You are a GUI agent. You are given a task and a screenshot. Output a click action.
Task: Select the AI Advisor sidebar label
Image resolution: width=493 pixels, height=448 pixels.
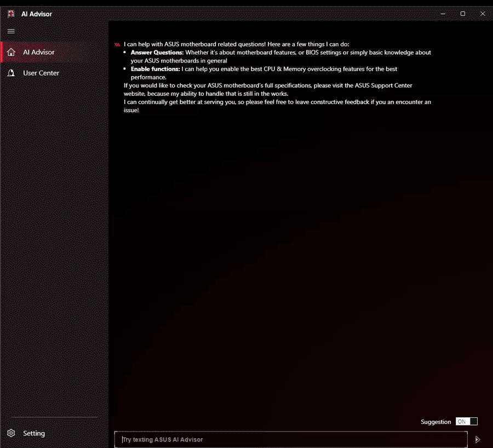coord(39,52)
